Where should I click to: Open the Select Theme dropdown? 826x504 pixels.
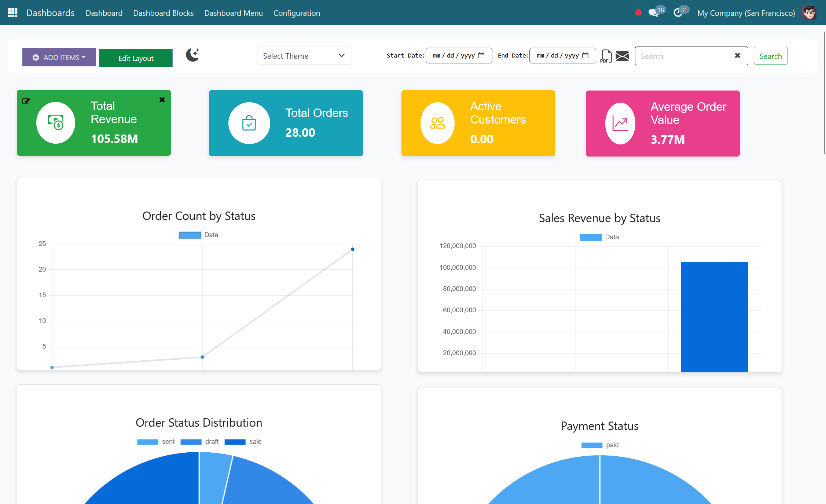point(304,56)
